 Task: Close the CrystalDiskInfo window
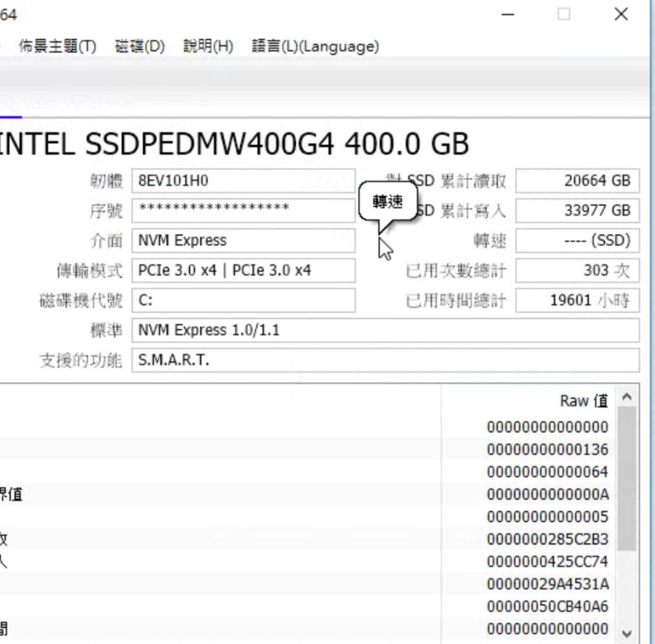point(621,14)
